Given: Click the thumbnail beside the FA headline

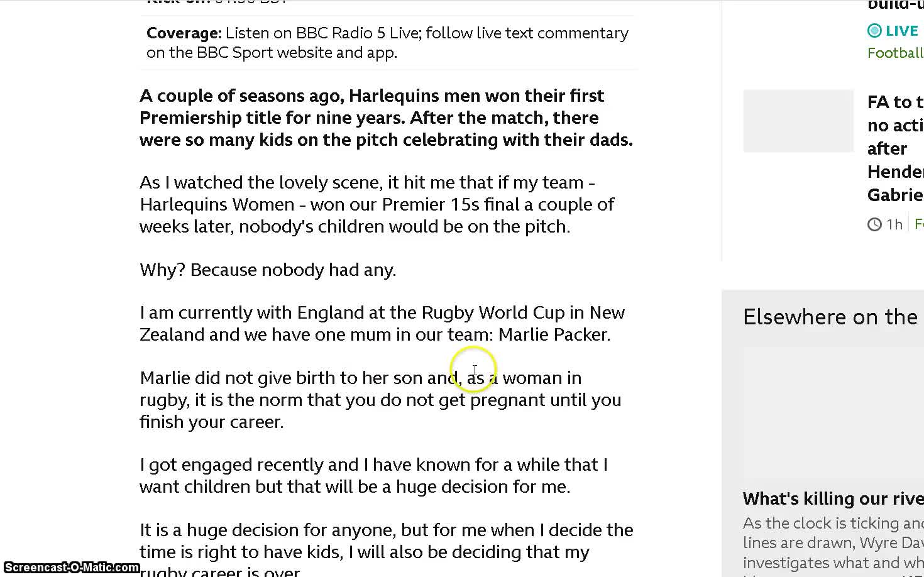Looking at the screenshot, I should pos(798,121).
